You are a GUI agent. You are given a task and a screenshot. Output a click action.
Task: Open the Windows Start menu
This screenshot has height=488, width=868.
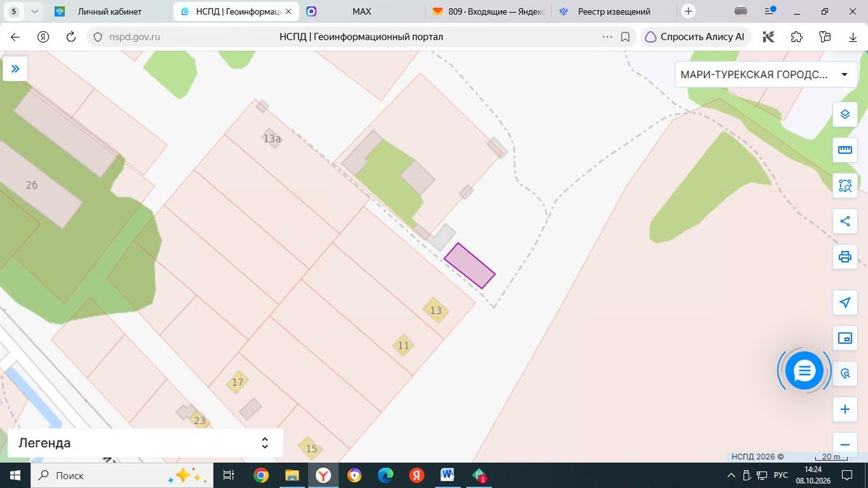(x=15, y=475)
